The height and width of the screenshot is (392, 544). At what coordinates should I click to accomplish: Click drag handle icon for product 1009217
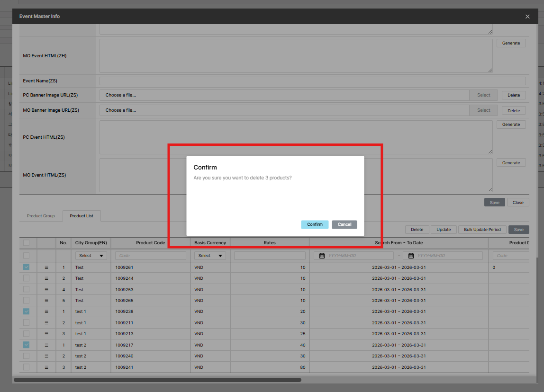[46, 345]
